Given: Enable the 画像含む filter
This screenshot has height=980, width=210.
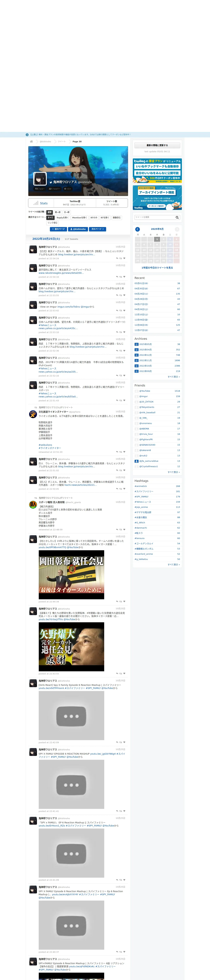Looking at the screenshot, I should tap(117, 218).
